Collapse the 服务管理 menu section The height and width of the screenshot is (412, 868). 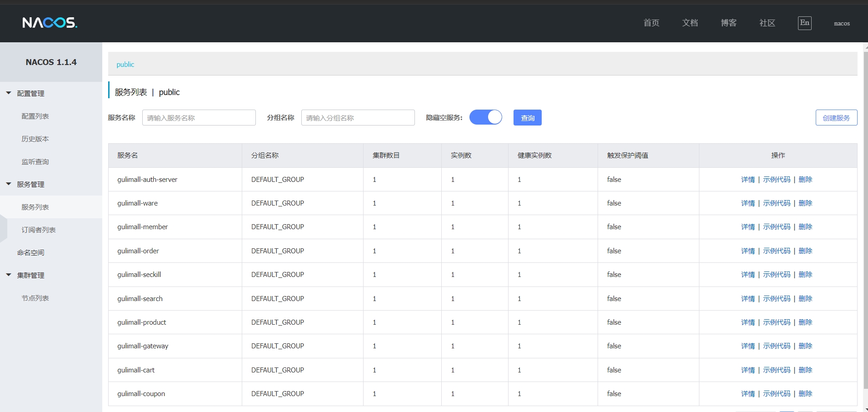coord(9,184)
